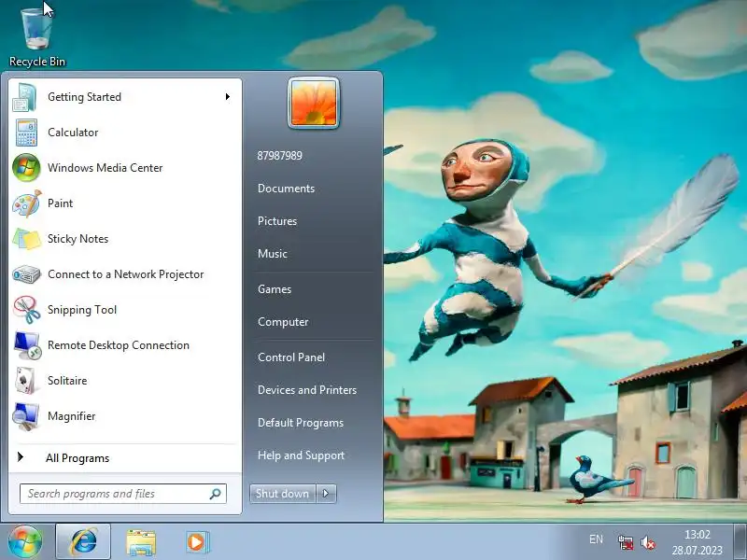
Task: Click the search magnifier icon
Action: click(x=215, y=494)
